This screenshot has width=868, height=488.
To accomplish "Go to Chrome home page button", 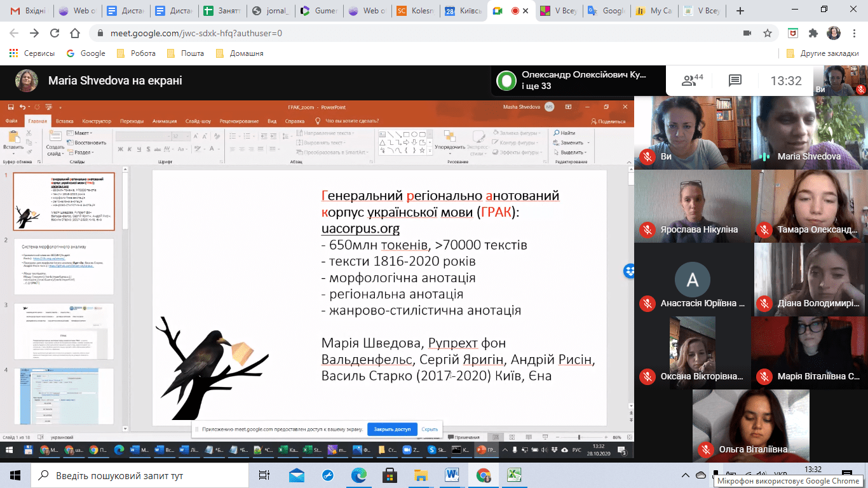I will point(75,33).
